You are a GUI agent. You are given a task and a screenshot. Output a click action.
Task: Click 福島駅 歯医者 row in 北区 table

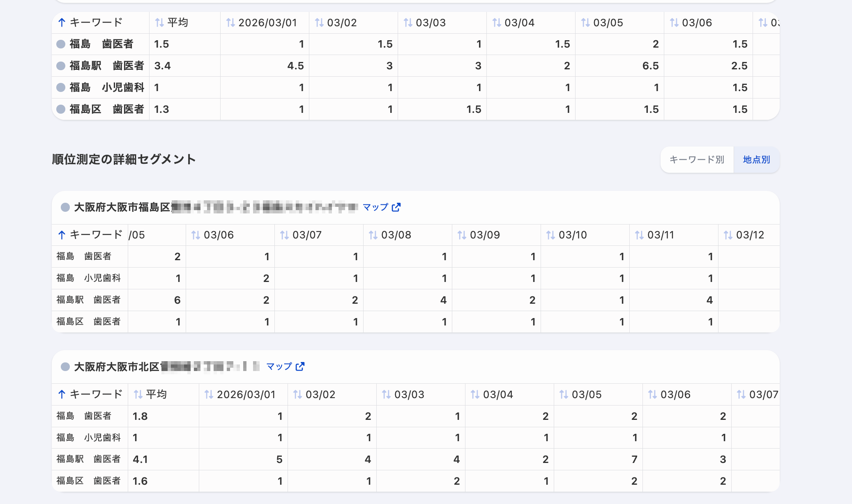[89, 459]
